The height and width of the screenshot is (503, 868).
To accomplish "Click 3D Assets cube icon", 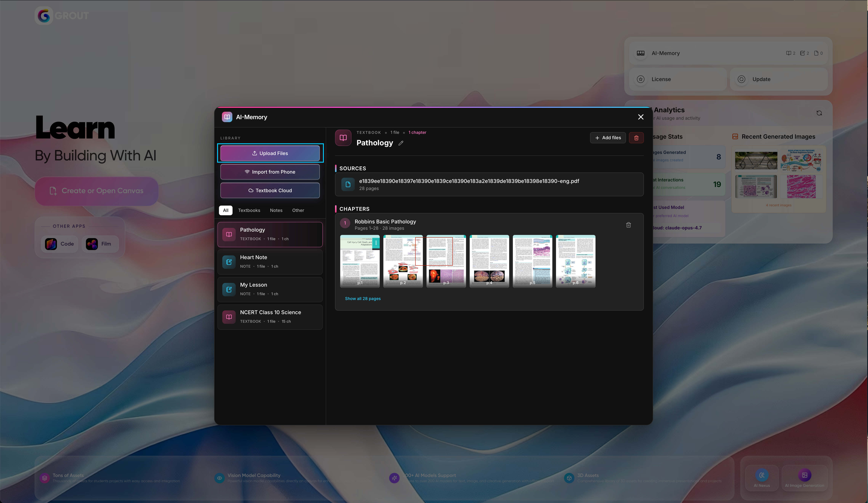I will click(x=569, y=478).
